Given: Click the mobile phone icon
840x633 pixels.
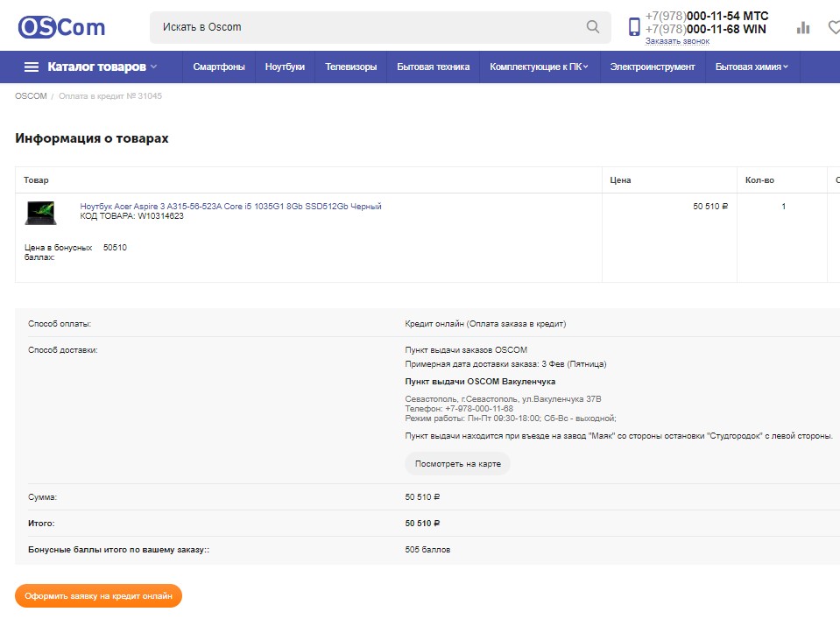Looking at the screenshot, I should (x=634, y=27).
